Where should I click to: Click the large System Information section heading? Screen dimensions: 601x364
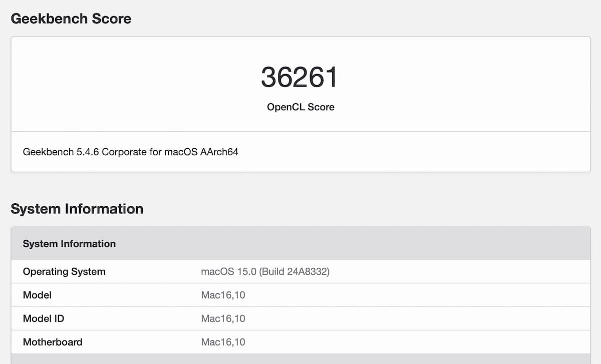(77, 209)
